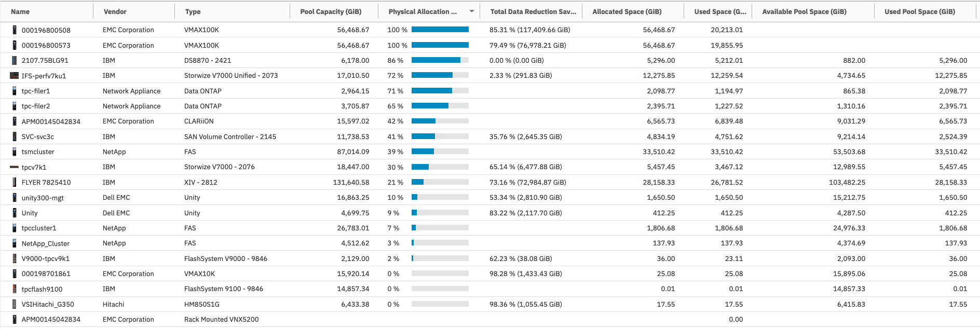
Task: Sort by the Vendor column header
Action: pyautogui.click(x=115, y=11)
